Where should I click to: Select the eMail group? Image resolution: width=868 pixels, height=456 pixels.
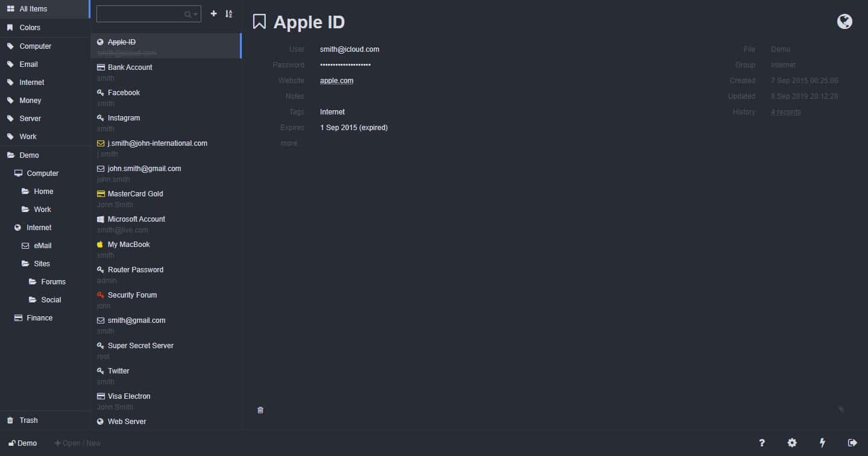pos(45,246)
